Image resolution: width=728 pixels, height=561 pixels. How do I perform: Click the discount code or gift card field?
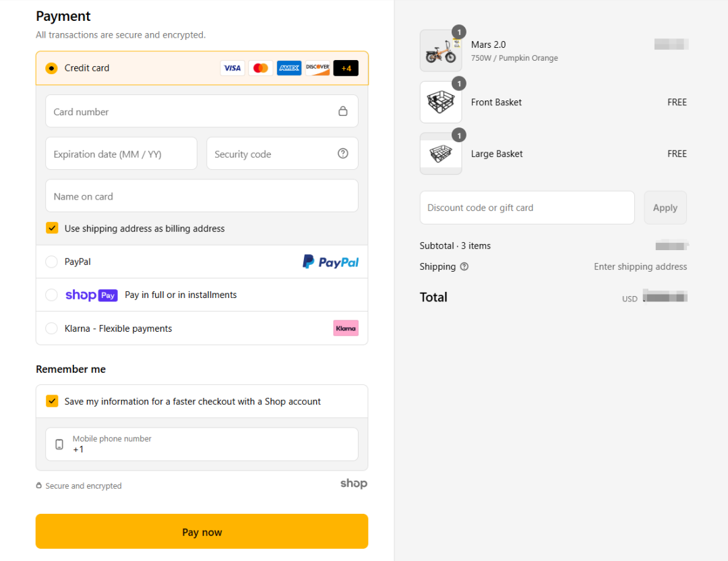[x=526, y=208]
